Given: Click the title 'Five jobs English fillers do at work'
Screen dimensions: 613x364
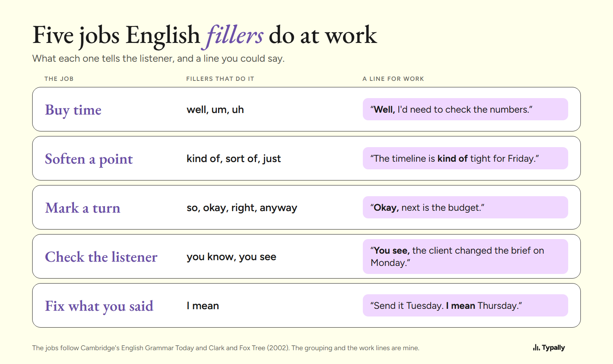Looking at the screenshot, I should point(205,35).
